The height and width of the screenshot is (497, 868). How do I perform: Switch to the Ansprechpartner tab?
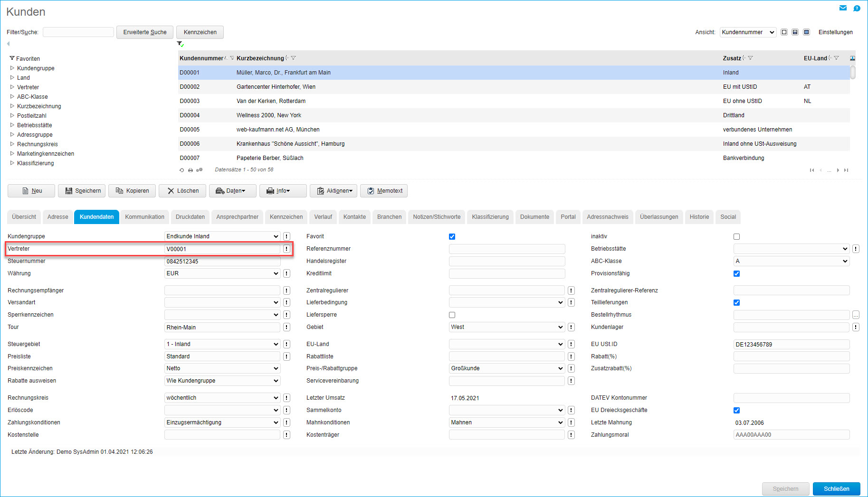[238, 217]
